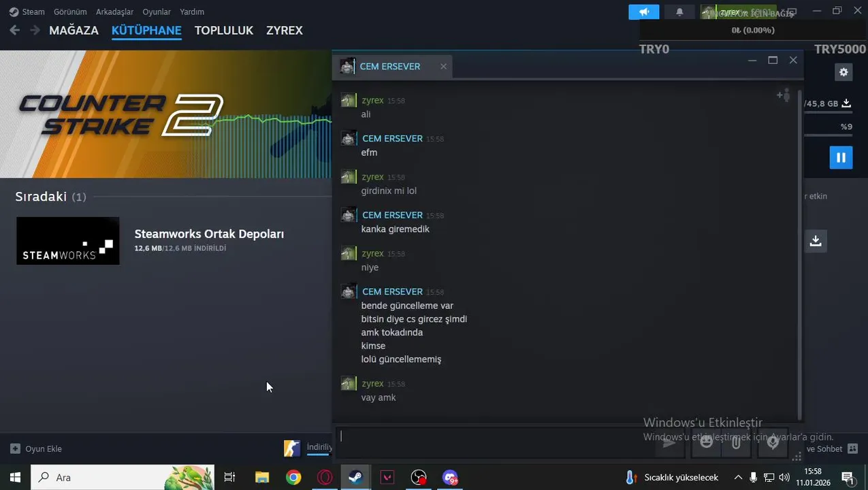Open the TOPLULUK section
The image size is (868, 490).
(224, 31)
